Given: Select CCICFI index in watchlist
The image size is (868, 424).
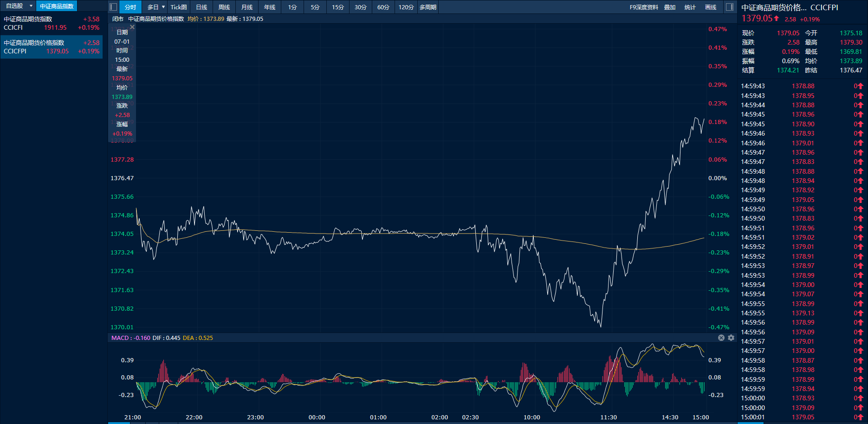Looking at the screenshot, I should tap(51, 23).
